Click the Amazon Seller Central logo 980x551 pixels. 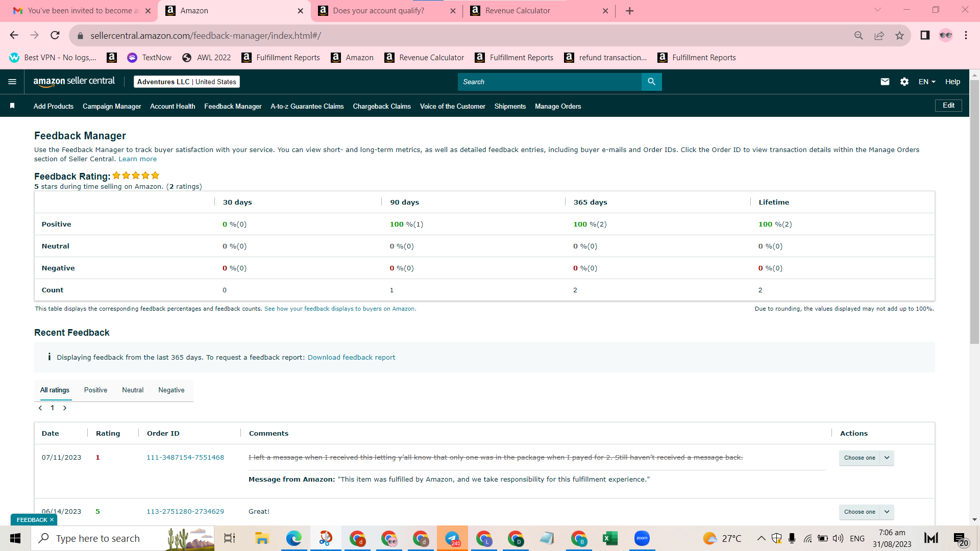74,82
